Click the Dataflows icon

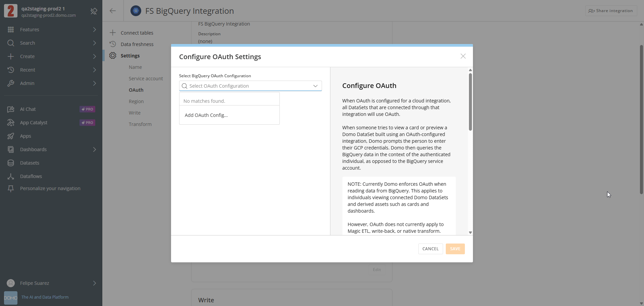tap(11, 176)
